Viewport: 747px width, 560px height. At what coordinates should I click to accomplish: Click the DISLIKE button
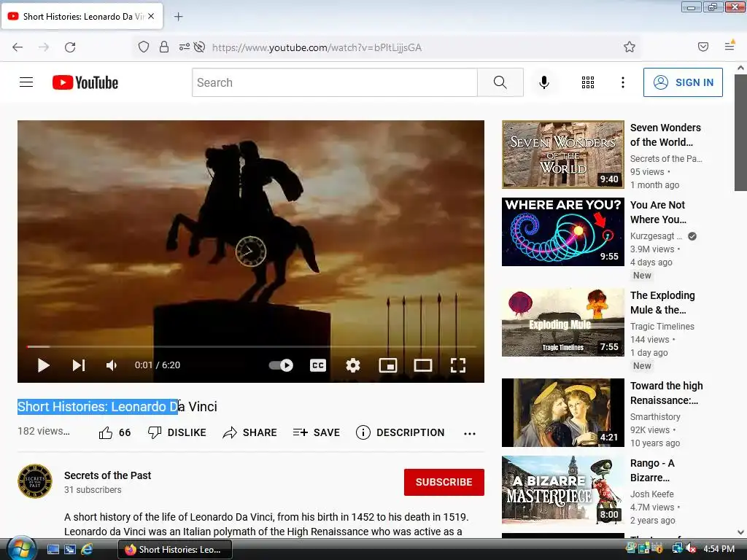point(177,432)
